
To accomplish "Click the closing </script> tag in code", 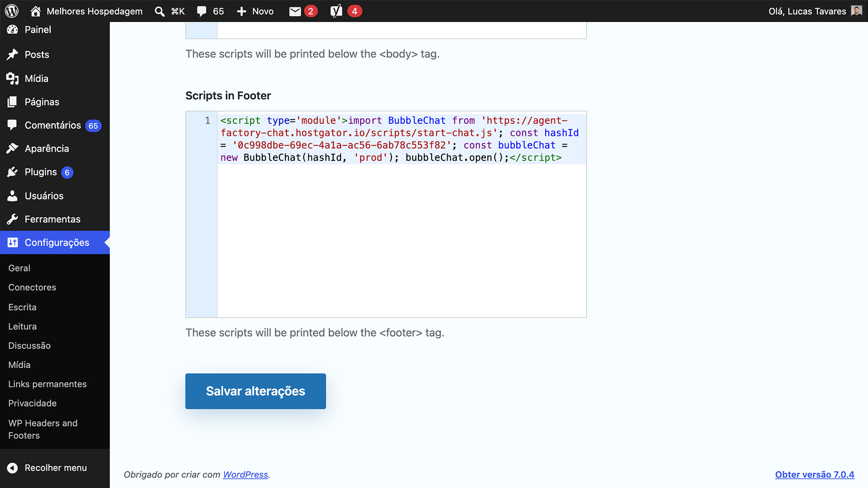I will (536, 157).
